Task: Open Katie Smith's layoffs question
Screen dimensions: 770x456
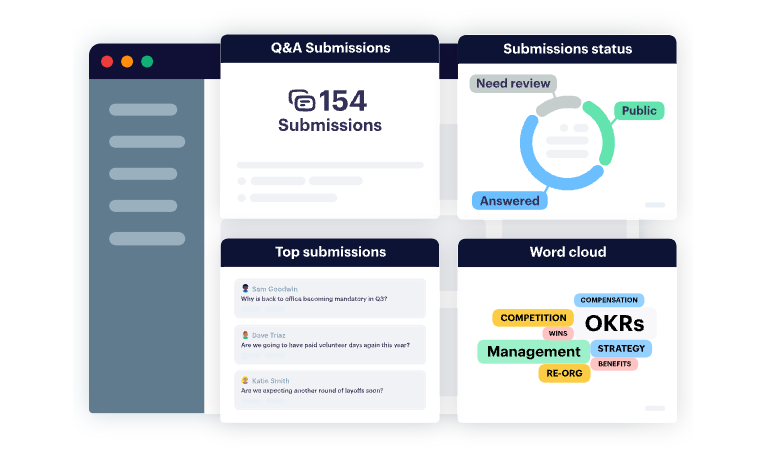Action: (330, 390)
